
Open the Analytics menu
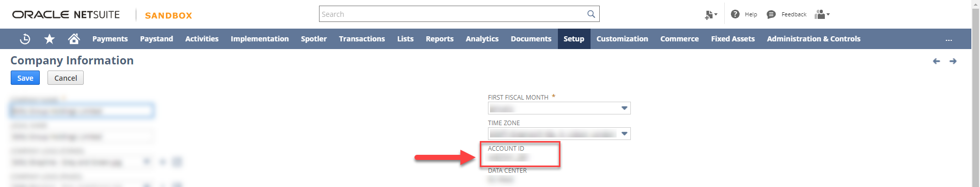pyautogui.click(x=482, y=39)
